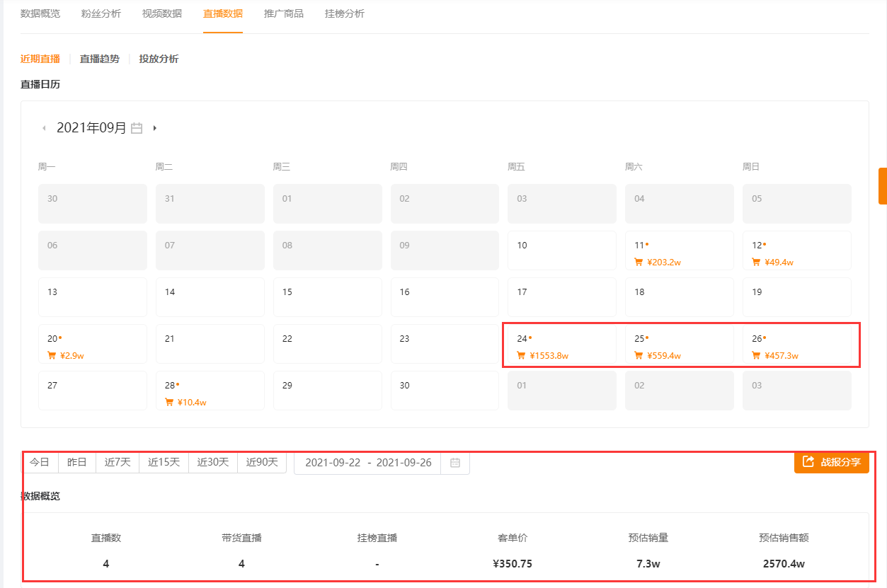
Task: Click cart icon on September 11
Action: tap(639, 263)
